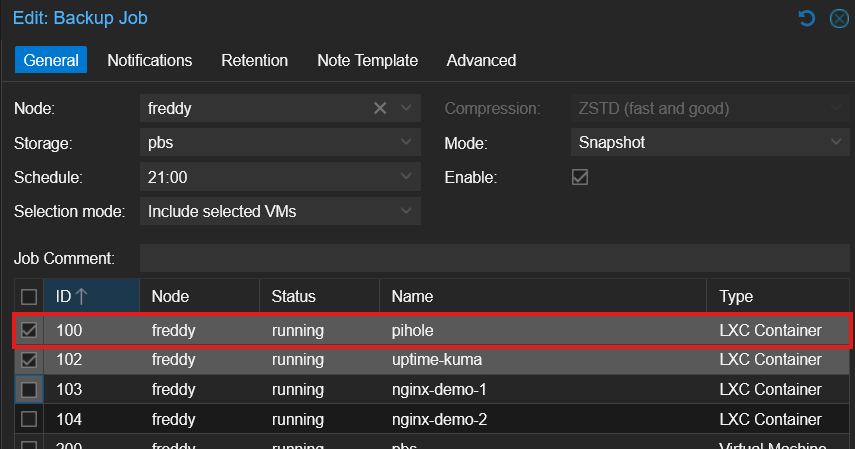Check the nginx-demo-2 row checkbox
855x449 pixels.
[x=29, y=419]
